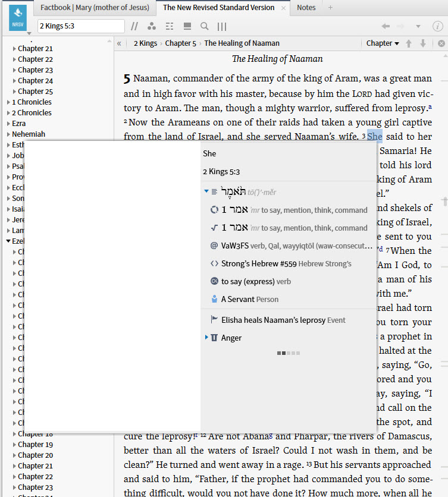
Task: Click the context menu page indicator dots
Action: 289,353
